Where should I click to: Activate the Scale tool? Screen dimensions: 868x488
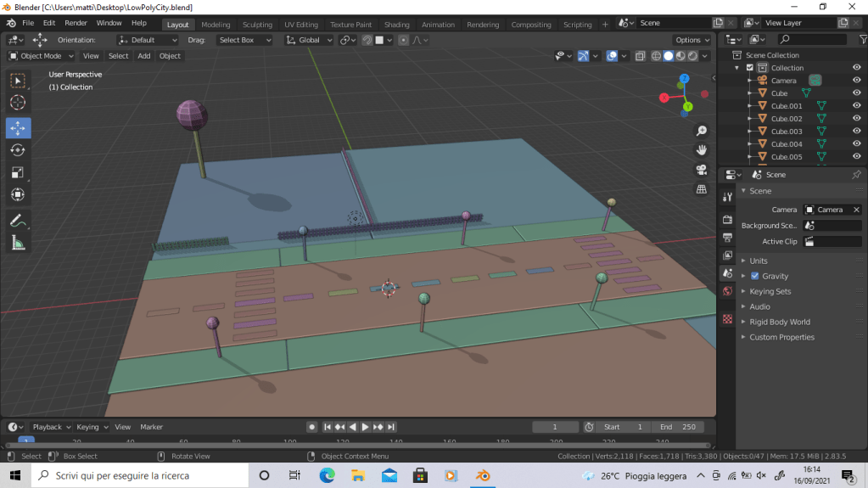[x=18, y=172]
